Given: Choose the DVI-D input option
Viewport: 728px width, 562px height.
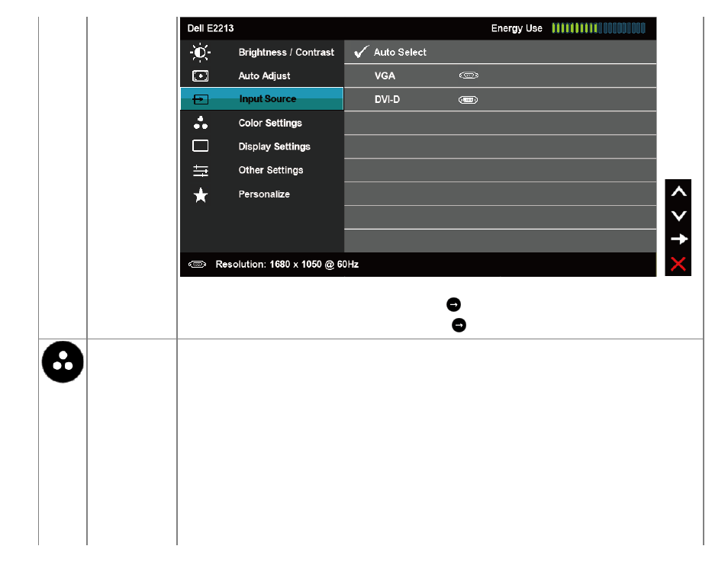Looking at the screenshot, I should 500,99.
